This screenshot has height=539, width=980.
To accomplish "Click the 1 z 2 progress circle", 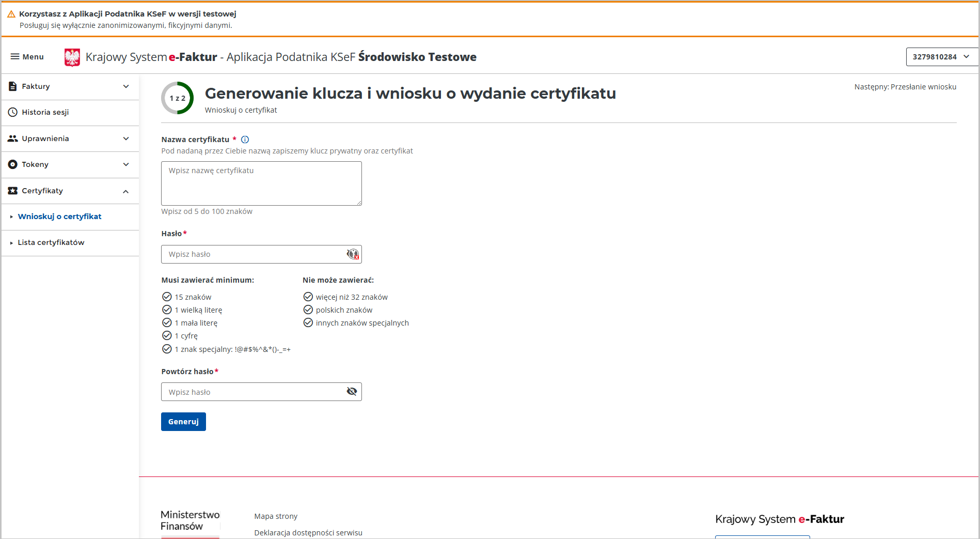I will (x=177, y=98).
